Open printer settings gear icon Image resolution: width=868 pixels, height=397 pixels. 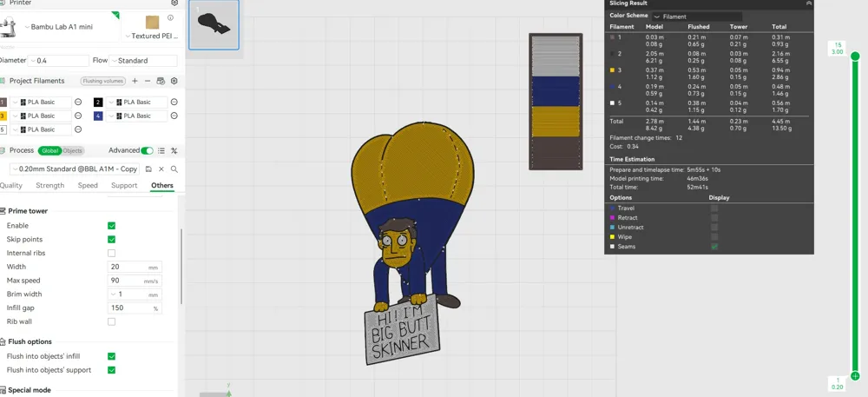[174, 3]
